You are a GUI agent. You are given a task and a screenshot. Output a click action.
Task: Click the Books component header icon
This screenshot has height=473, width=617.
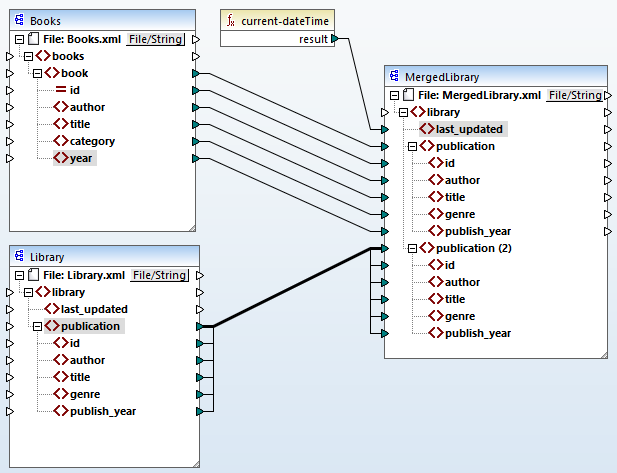pyautogui.click(x=20, y=20)
